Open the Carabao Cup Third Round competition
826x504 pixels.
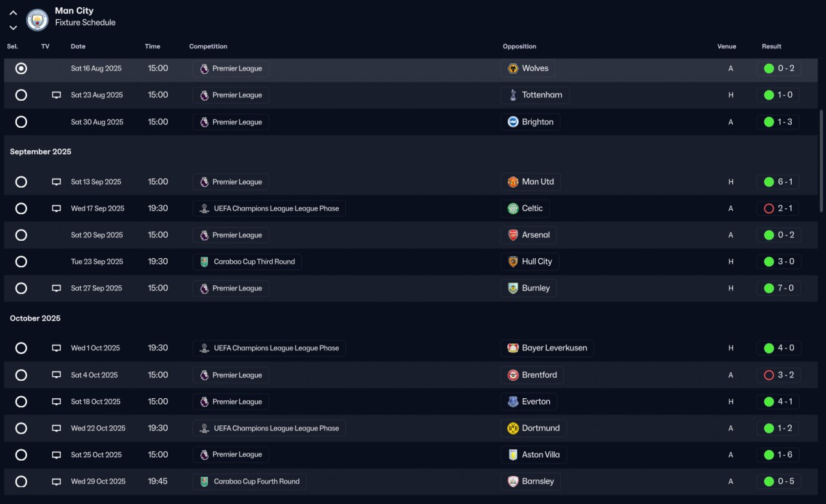point(247,261)
